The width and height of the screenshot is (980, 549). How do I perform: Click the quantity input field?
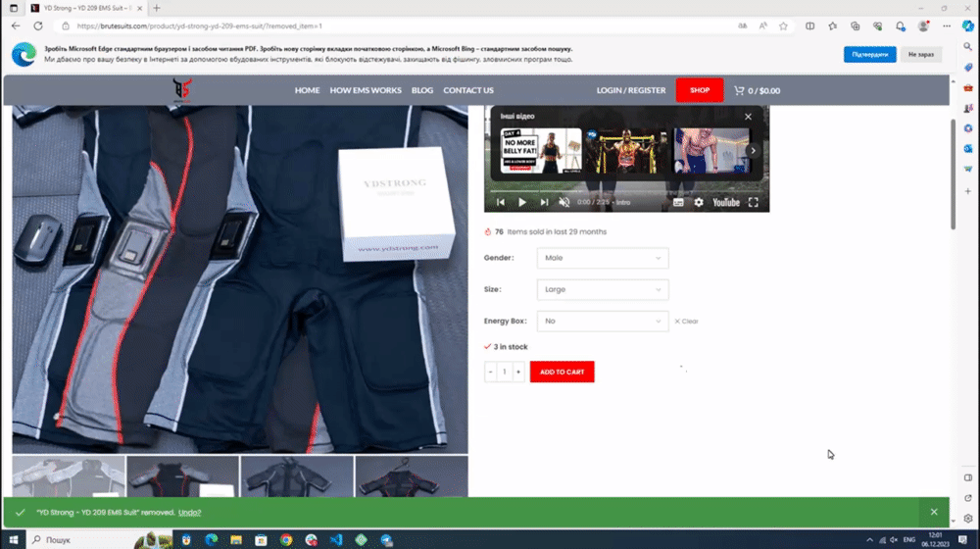[x=505, y=372]
